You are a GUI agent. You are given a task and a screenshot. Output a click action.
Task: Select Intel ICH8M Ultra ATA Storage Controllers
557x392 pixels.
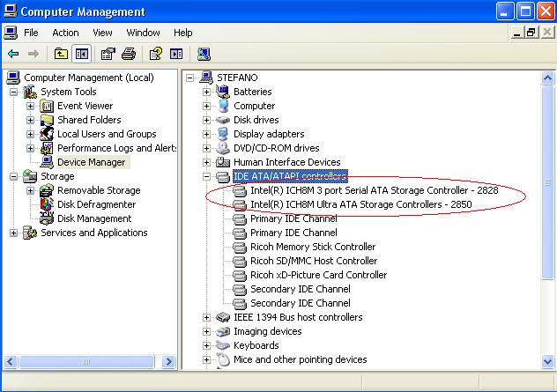click(361, 204)
